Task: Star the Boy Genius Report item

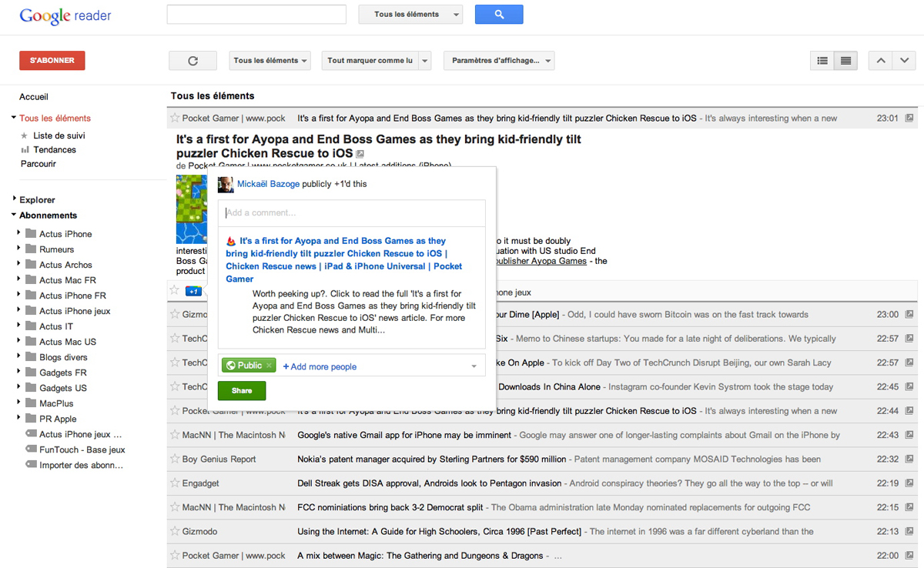Action: tap(175, 459)
